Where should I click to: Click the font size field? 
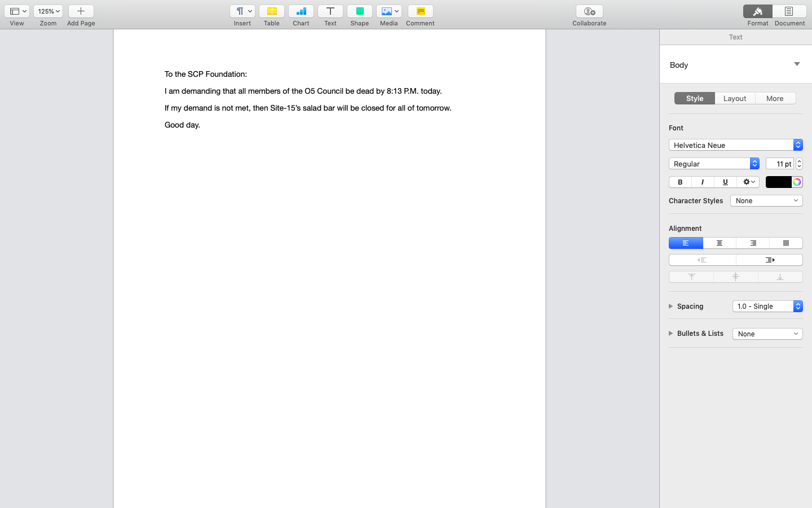click(x=779, y=164)
